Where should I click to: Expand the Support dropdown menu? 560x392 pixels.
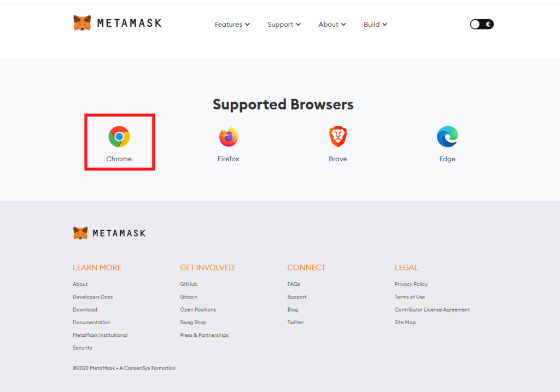(x=284, y=24)
